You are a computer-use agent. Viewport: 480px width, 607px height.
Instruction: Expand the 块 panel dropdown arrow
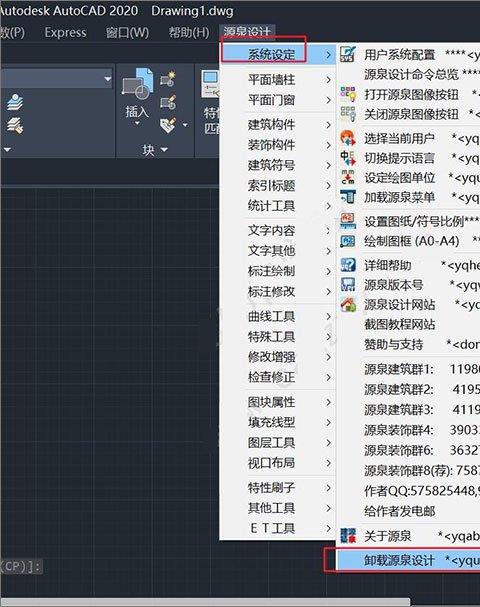coord(164,149)
